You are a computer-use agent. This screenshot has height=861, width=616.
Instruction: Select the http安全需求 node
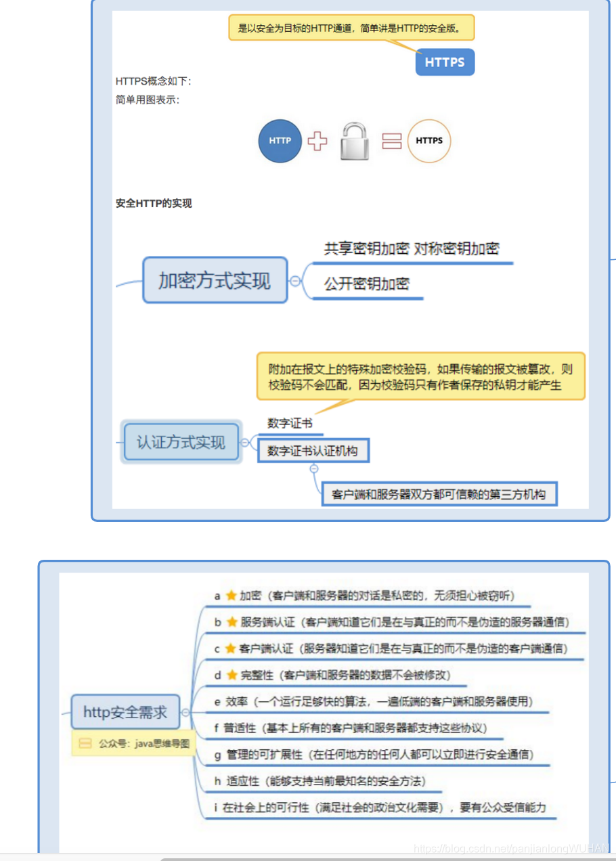pos(126,712)
